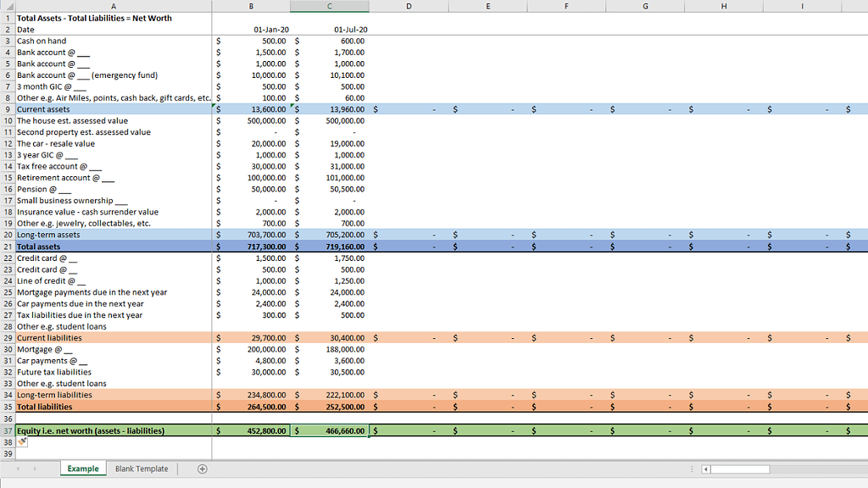This screenshot has height=488, width=868.
Task: Click the 452,800.00 net worth value
Action: 251,430
